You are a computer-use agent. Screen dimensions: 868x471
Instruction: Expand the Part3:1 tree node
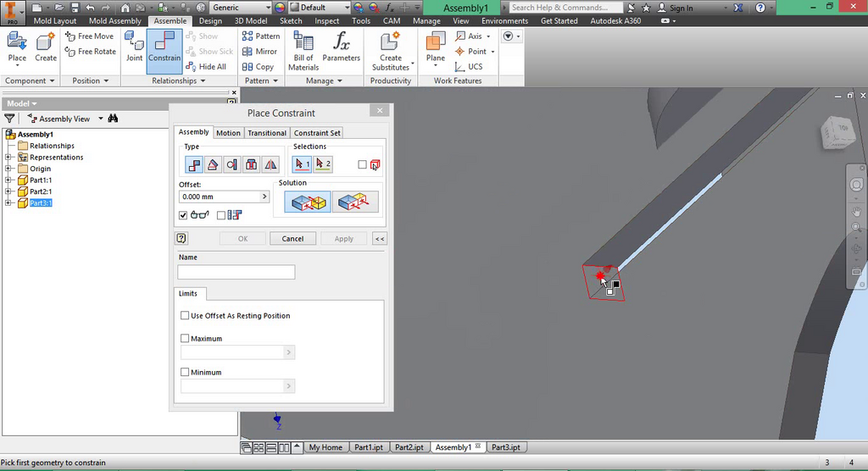pyautogui.click(x=8, y=203)
